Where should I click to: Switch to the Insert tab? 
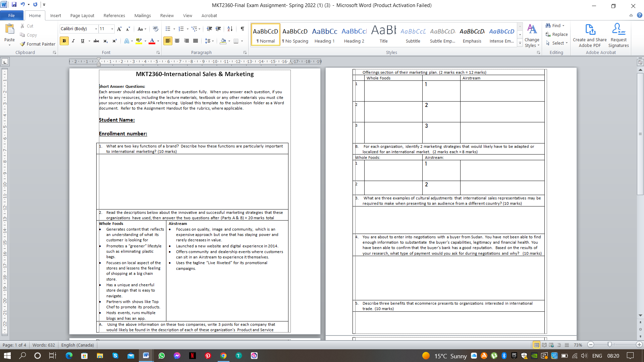(56, 15)
